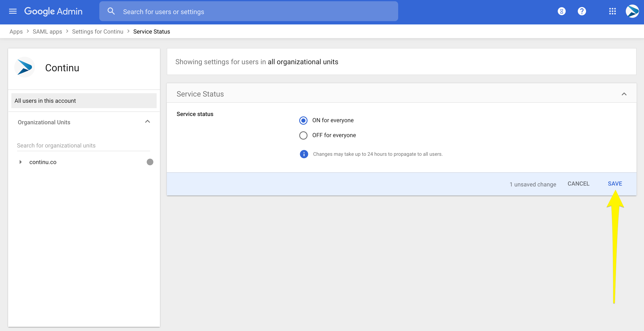Open the hamburger main menu

(x=13, y=11)
